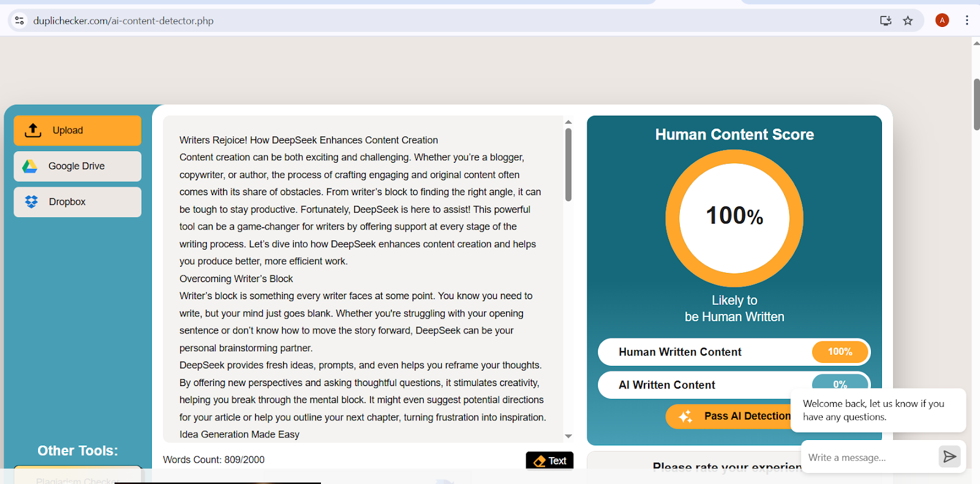Click the 'Welcome back' chat bubble
980x484 pixels.
click(x=878, y=410)
